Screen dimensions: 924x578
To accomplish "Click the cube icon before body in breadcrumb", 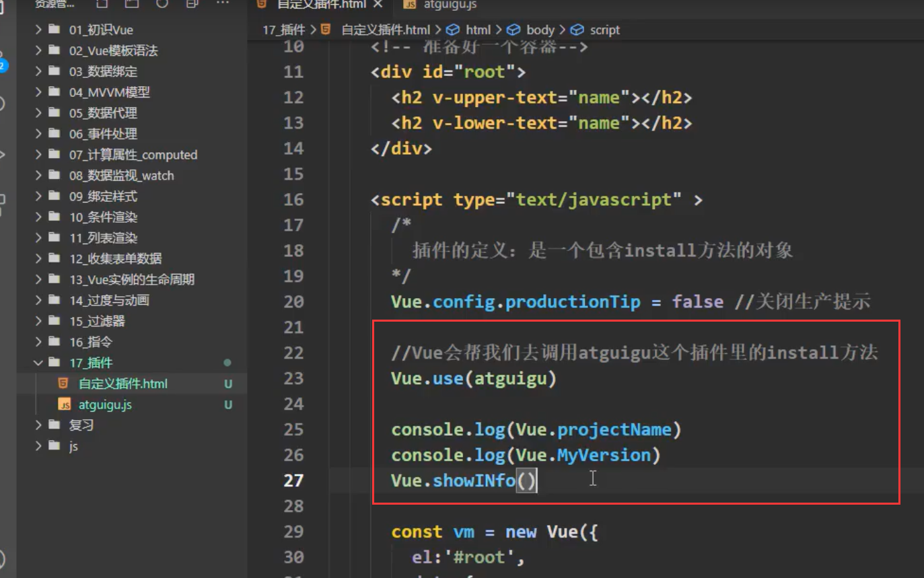I will 513,30.
